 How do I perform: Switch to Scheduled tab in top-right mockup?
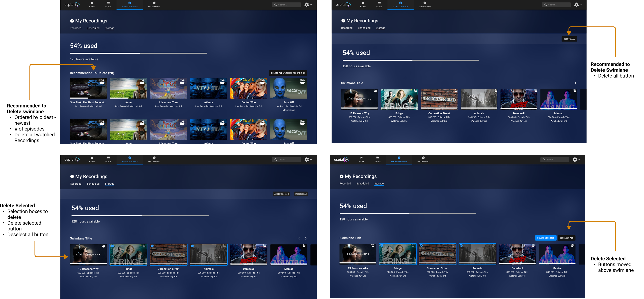[364, 28]
